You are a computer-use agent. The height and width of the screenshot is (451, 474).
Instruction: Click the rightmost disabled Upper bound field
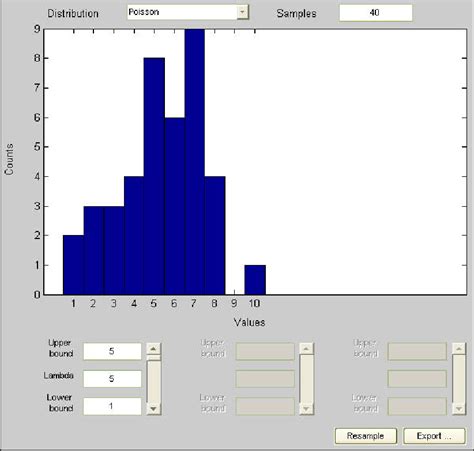(x=417, y=351)
